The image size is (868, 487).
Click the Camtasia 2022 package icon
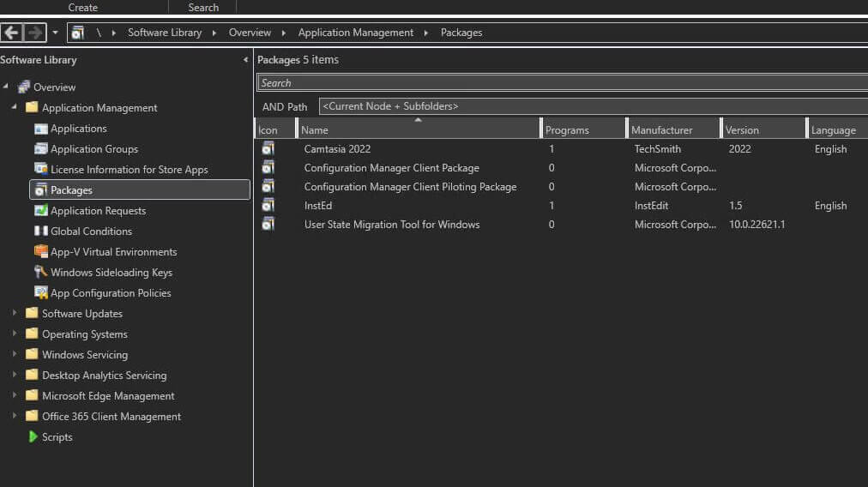268,148
